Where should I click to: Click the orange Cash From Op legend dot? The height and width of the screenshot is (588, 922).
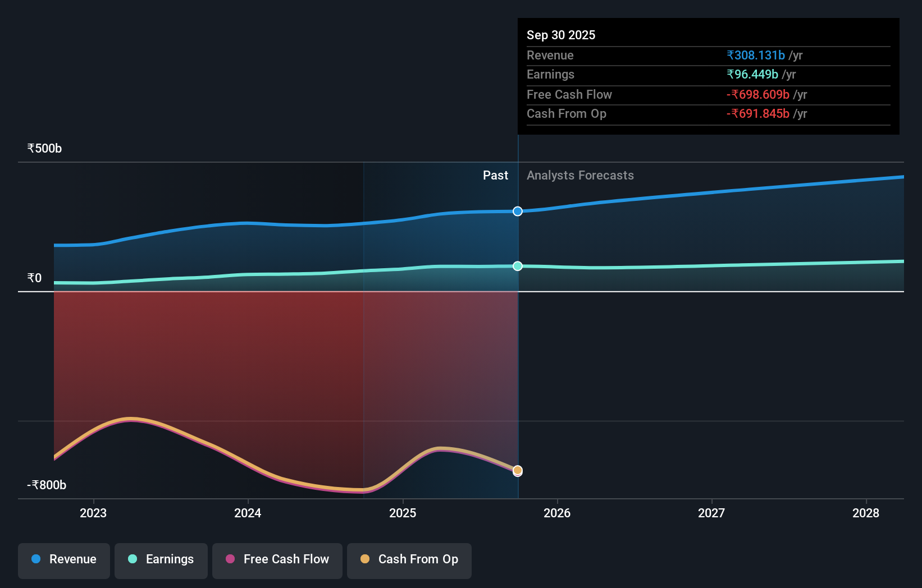pos(365,559)
